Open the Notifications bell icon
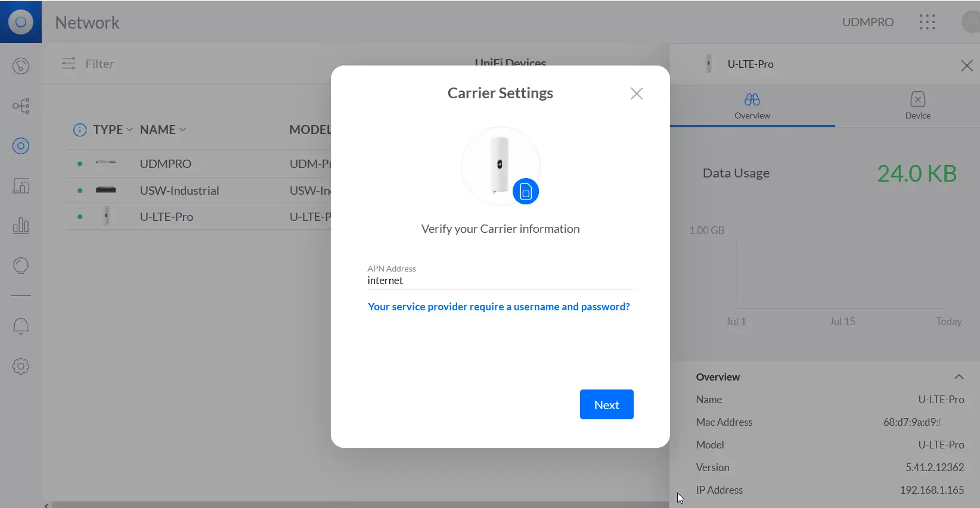980x508 pixels. (21, 326)
